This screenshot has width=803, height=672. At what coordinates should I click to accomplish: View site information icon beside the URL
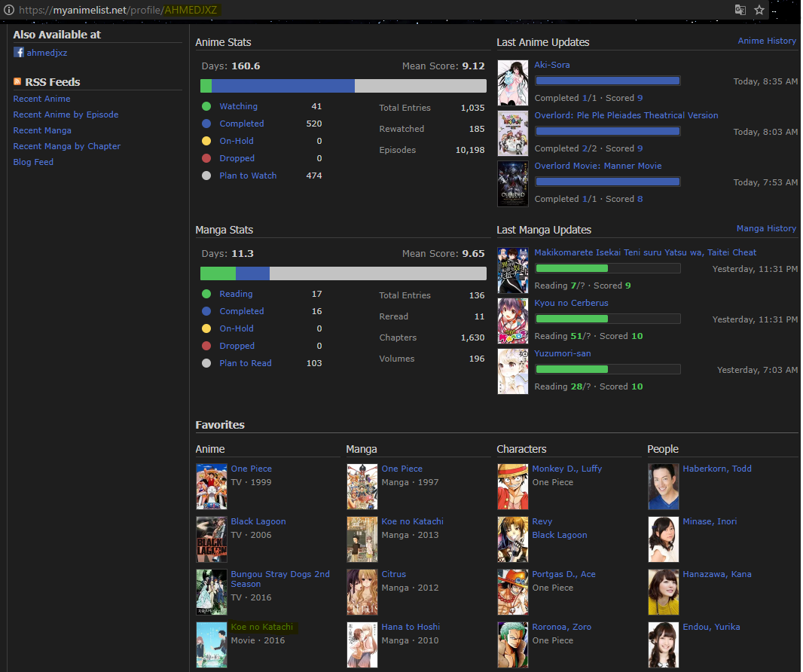(x=8, y=10)
